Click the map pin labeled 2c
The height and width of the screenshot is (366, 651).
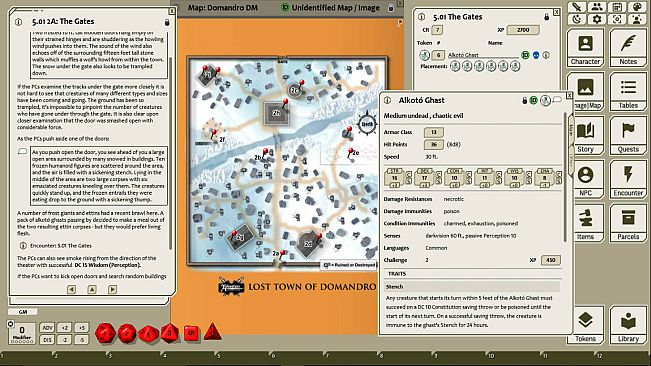click(x=302, y=85)
